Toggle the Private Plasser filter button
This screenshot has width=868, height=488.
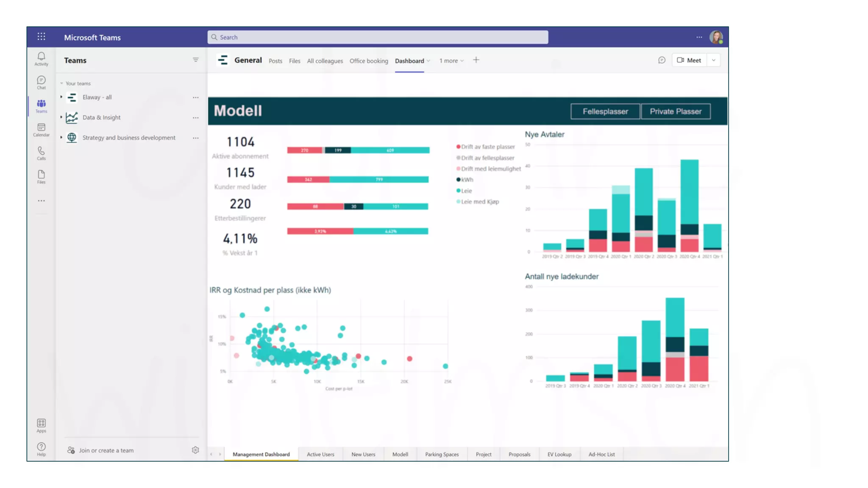pos(676,111)
